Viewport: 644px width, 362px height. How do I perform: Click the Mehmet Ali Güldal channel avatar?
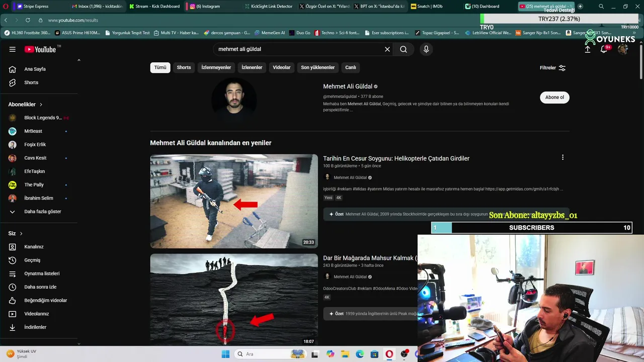click(234, 100)
